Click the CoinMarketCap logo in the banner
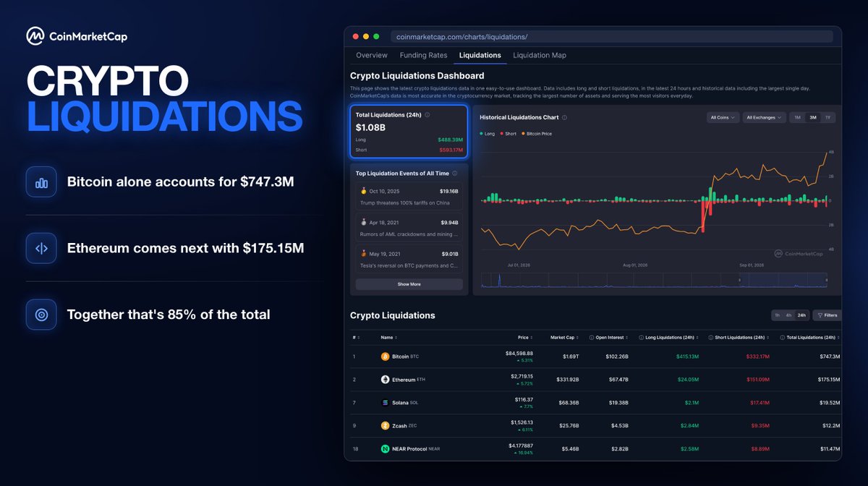The image size is (868, 486). click(x=77, y=35)
